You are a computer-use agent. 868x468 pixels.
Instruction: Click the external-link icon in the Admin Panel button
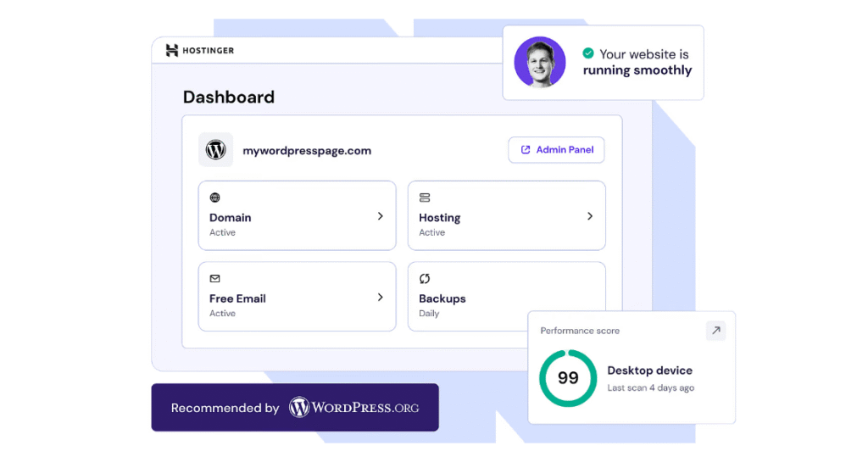coord(526,149)
